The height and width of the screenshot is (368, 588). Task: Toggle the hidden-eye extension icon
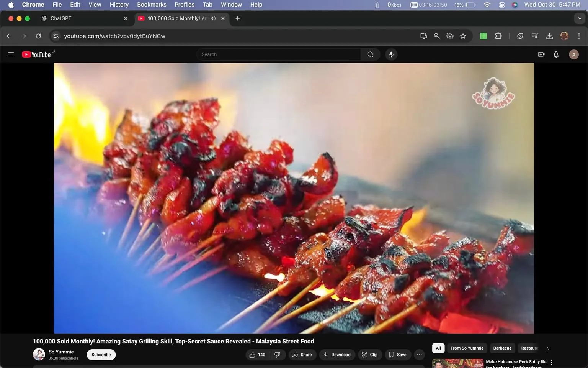click(x=450, y=36)
